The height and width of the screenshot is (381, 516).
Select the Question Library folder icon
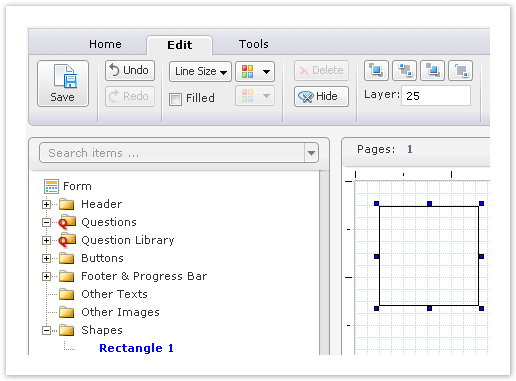click(67, 240)
